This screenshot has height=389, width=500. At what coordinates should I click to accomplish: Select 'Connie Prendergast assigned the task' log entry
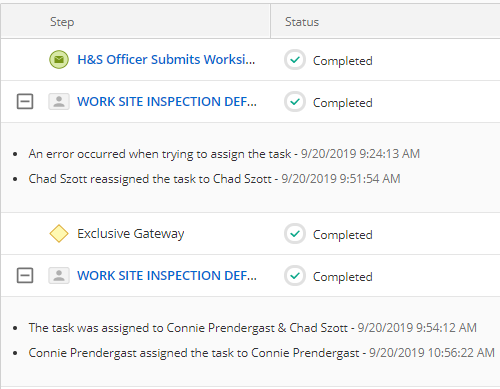262,353
